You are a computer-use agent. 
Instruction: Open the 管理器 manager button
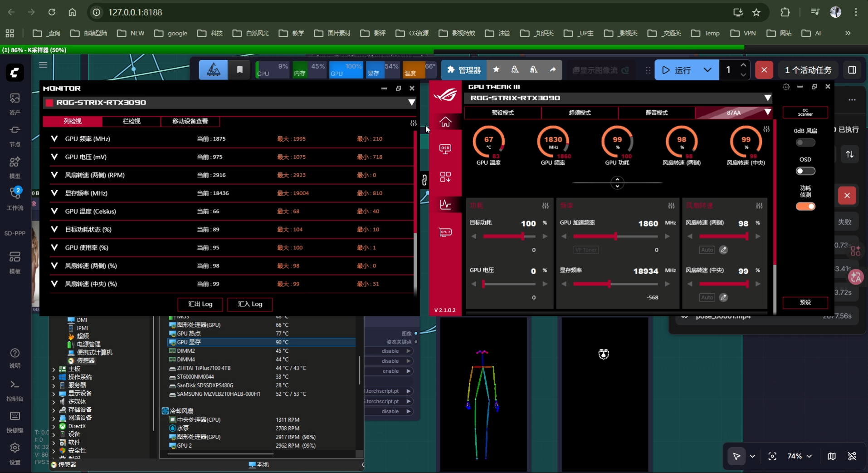click(464, 70)
